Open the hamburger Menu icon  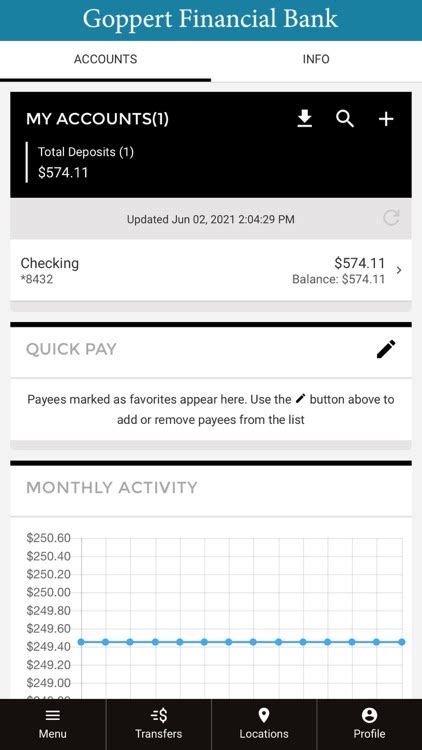click(x=53, y=716)
